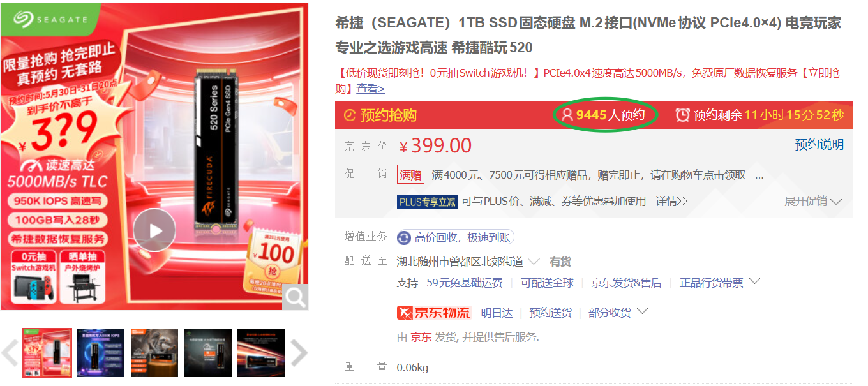Click the 满赠 promotion tag
This screenshot has height=386, width=868.
click(410, 175)
